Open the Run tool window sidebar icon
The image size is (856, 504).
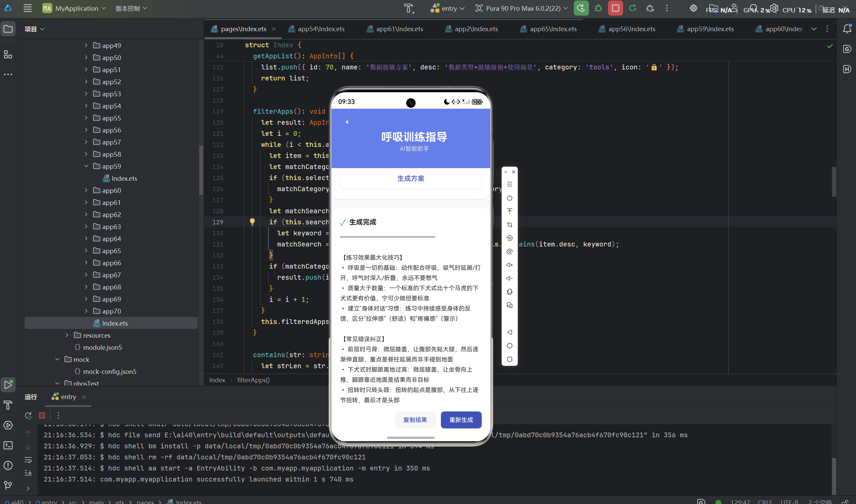[8, 385]
